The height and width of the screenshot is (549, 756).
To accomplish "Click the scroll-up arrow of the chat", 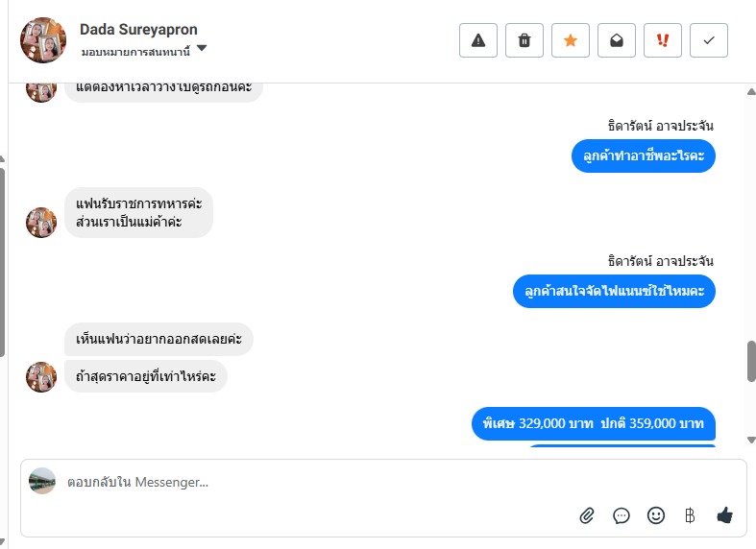I will [751, 90].
